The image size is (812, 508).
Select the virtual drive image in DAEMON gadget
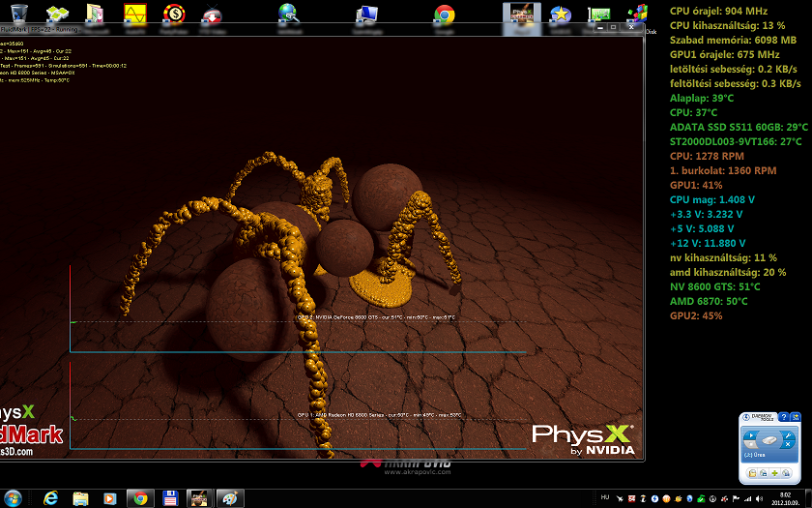(x=769, y=440)
